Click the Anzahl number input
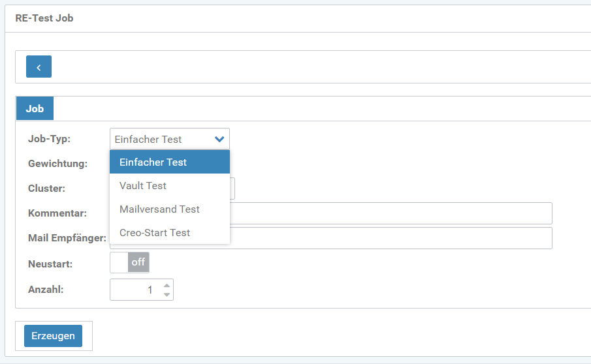This screenshot has width=591, height=364. tap(135, 290)
